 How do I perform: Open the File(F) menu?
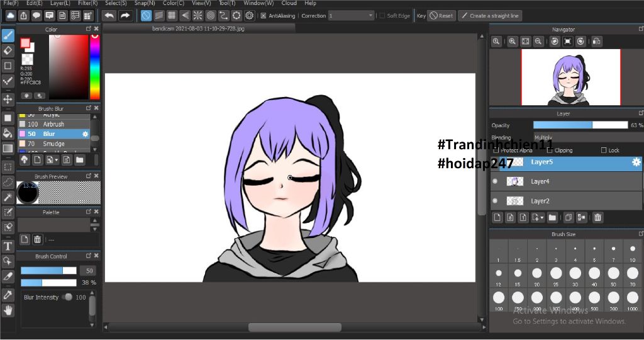coord(11,3)
